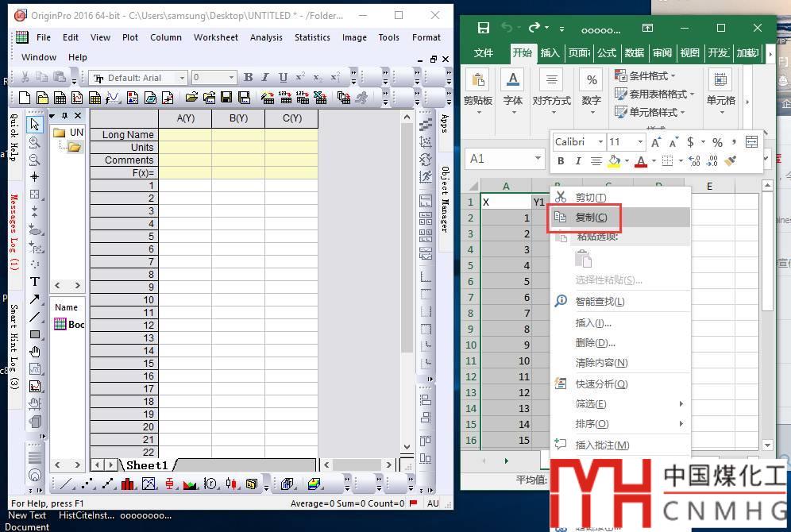
Task: Click the Line plot icon in bottom toolbar
Action: click(66, 484)
